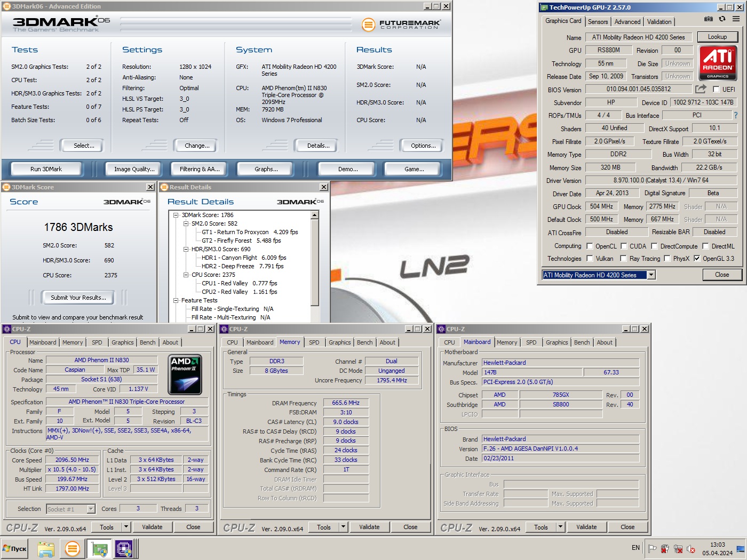Click the BIOS export arrow icon in GPU-Z
The height and width of the screenshot is (560, 747).
701,89
